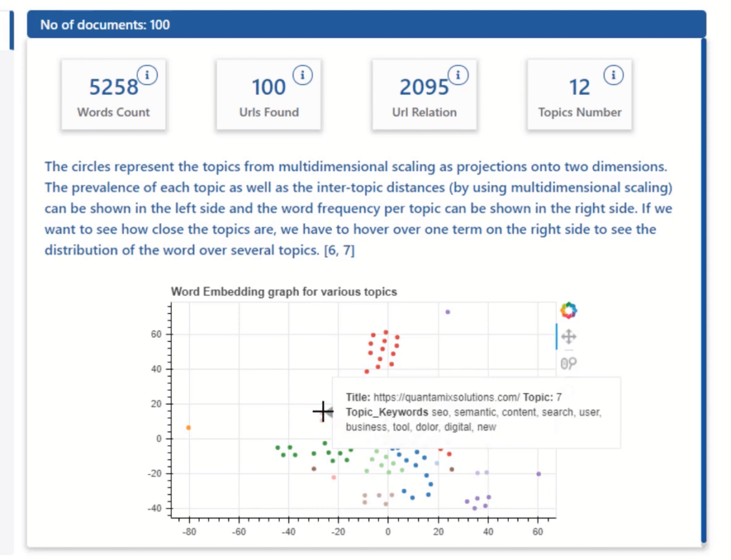Click the lone orange data point in graph

coord(188,428)
